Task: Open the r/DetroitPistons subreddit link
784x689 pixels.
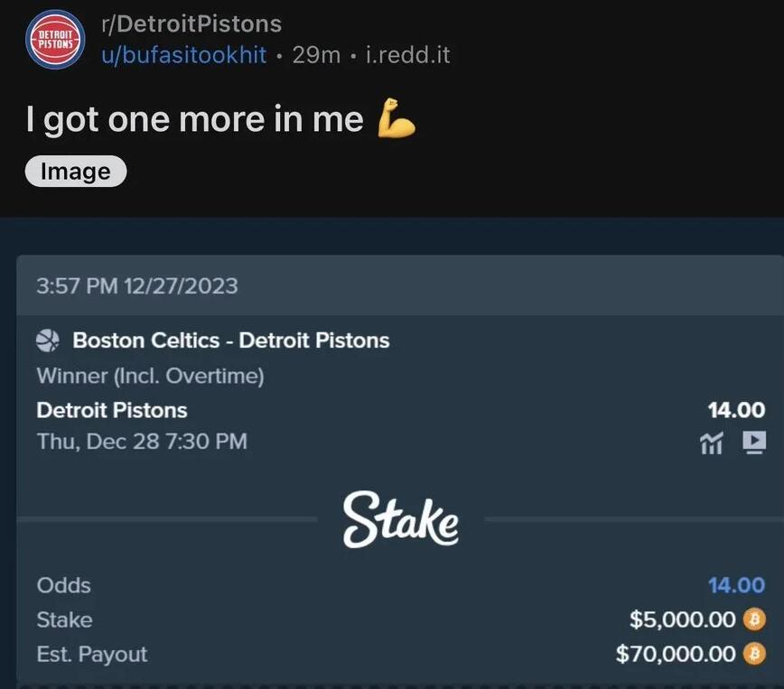Action: pyautogui.click(x=191, y=24)
